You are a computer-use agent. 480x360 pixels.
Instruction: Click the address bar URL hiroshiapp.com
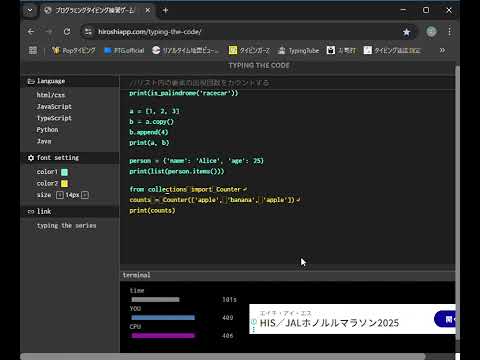click(150, 32)
